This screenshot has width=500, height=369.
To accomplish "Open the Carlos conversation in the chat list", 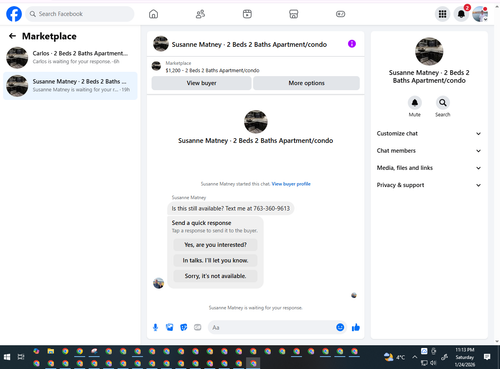I will 70,57.
